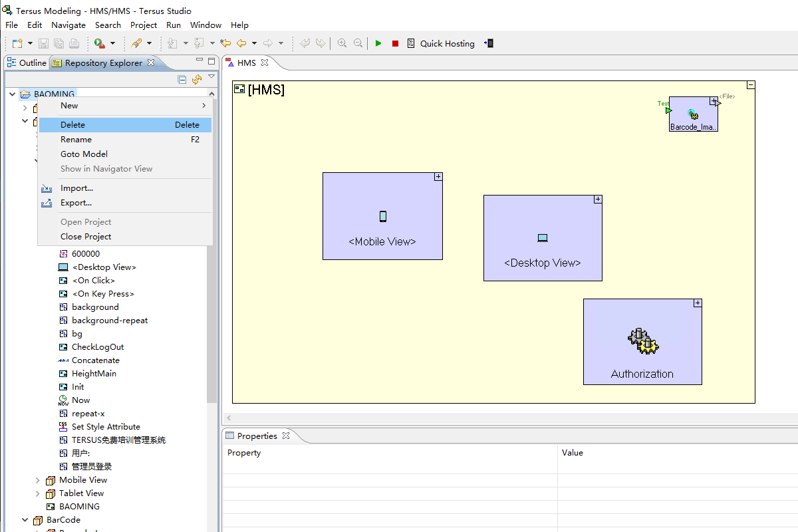
Task: Click the Zoom Out magnifier icon
Action: [358, 43]
